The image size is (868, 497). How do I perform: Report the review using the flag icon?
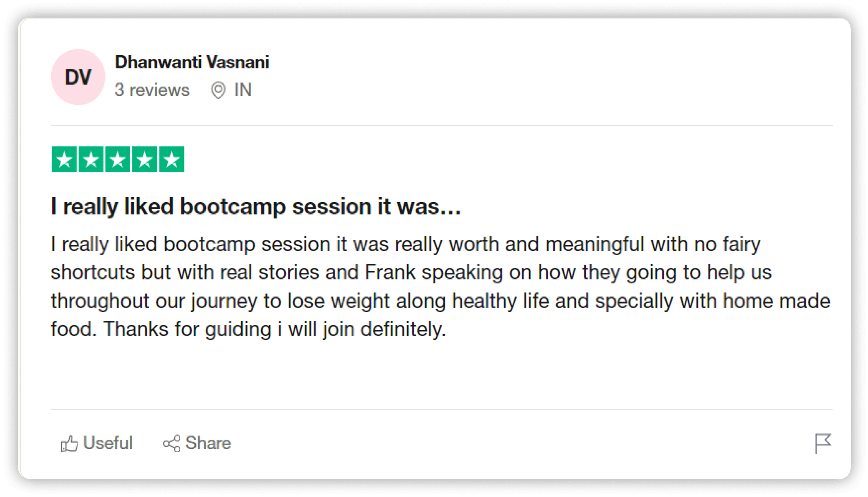click(x=822, y=443)
